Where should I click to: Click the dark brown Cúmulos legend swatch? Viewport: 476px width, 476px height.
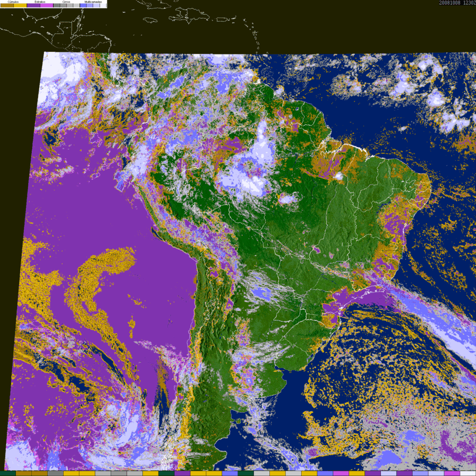click(7, 5)
